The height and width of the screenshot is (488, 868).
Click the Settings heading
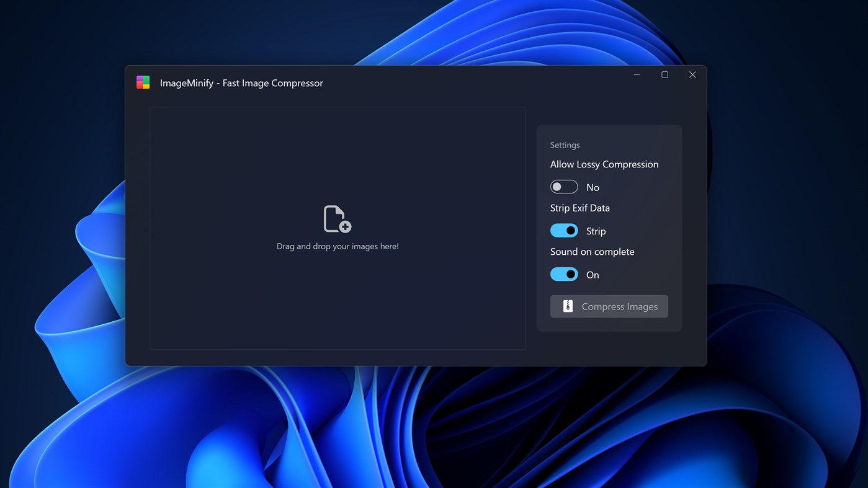[x=565, y=144]
